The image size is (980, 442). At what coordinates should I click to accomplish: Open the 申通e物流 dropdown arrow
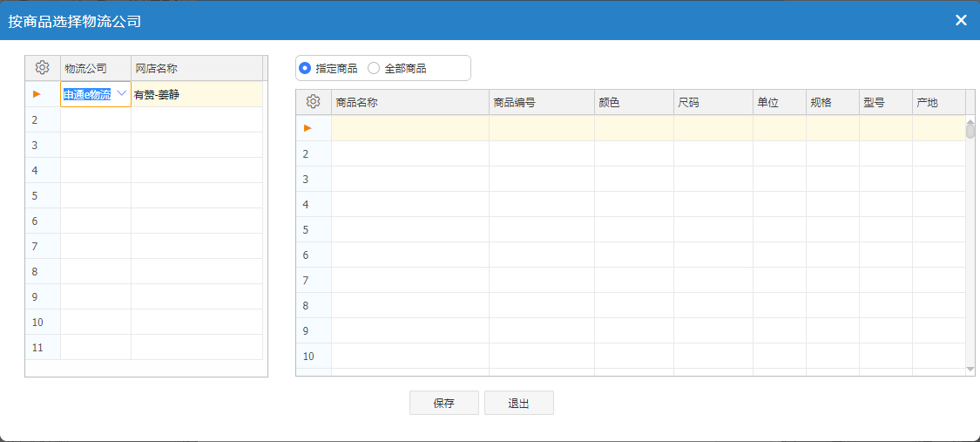coord(122,93)
